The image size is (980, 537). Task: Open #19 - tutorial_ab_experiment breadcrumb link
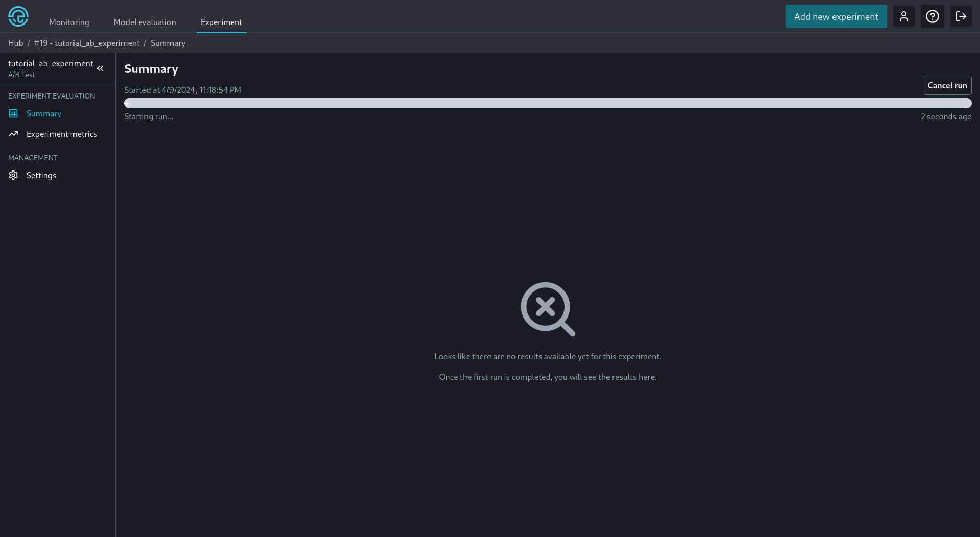pos(87,43)
